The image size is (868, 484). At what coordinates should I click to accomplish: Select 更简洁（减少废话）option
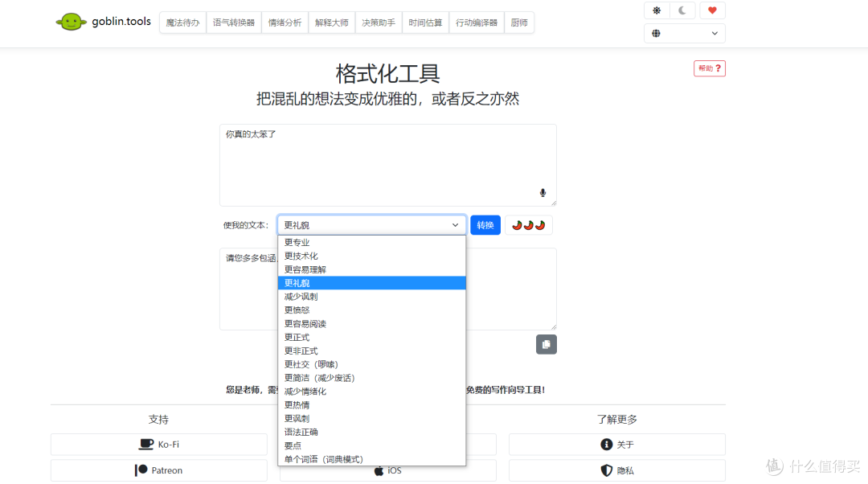click(x=371, y=378)
